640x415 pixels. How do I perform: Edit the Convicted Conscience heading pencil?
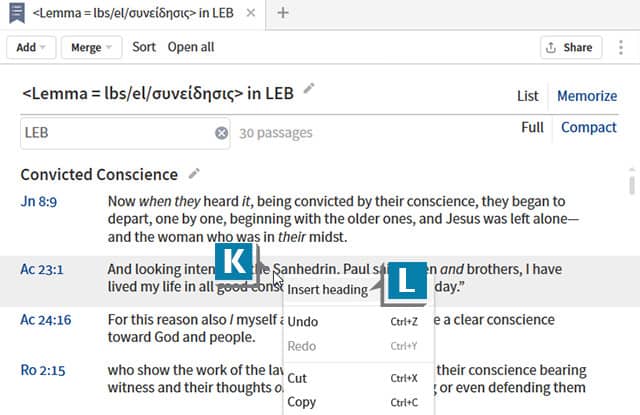[x=194, y=174]
